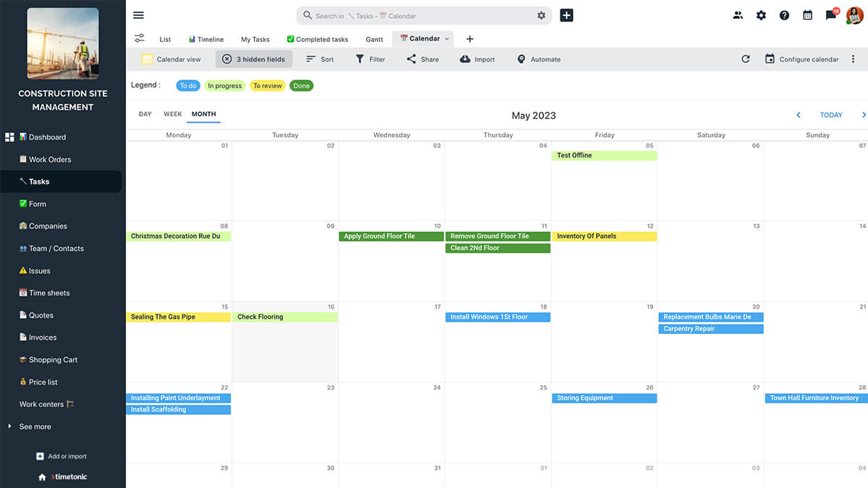This screenshot has height=488, width=868.
Task: Open Calendar tab dropdown chevron
Action: click(x=447, y=39)
